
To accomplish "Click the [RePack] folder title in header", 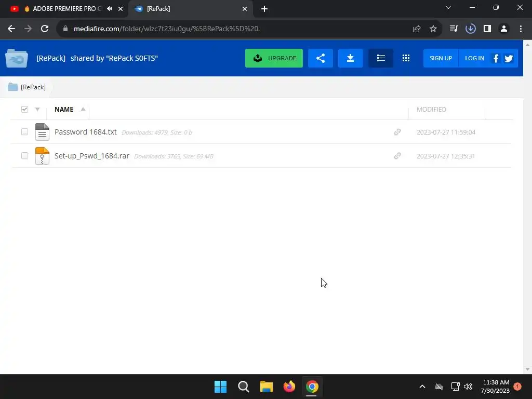I will point(51,58).
